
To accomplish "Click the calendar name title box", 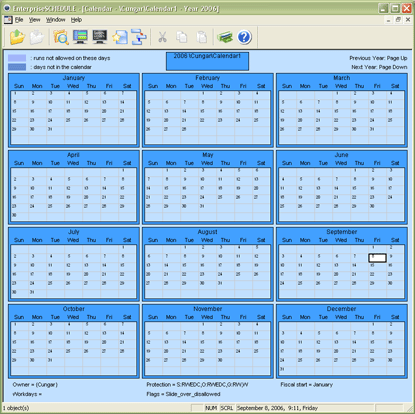I will click(207, 61).
